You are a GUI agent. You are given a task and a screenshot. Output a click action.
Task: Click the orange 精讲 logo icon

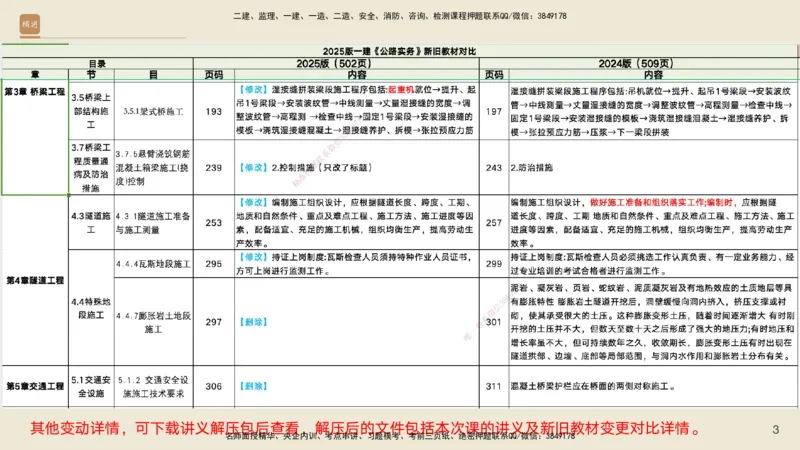pyautogui.click(x=30, y=24)
